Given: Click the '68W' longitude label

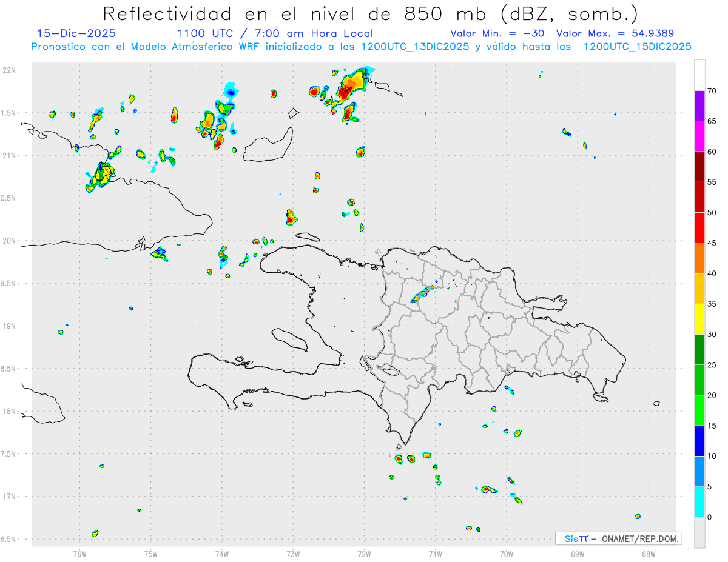Looking at the screenshot, I should tap(649, 554).
